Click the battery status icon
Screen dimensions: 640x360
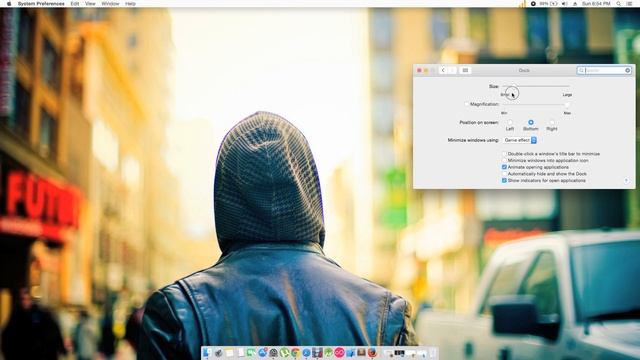point(554,3)
